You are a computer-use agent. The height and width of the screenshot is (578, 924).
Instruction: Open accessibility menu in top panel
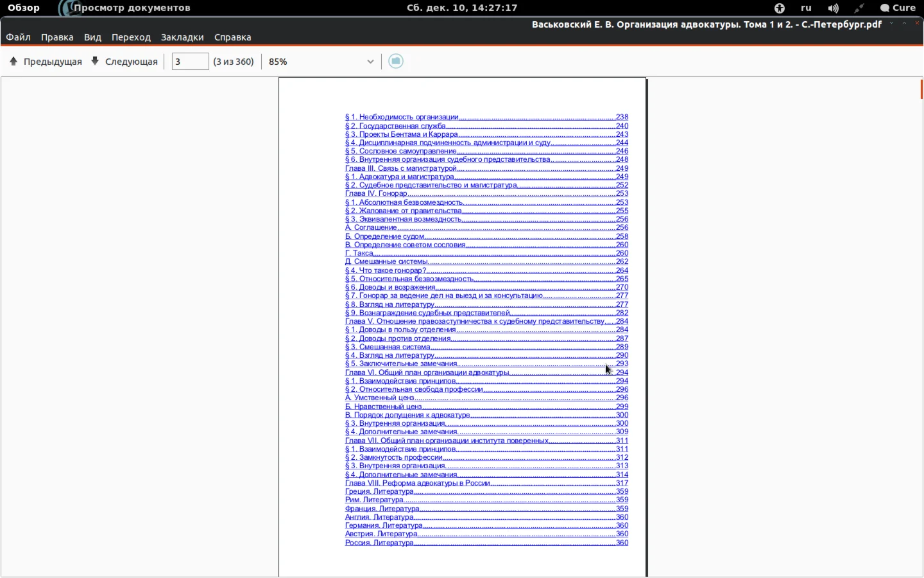coord(780,8)
